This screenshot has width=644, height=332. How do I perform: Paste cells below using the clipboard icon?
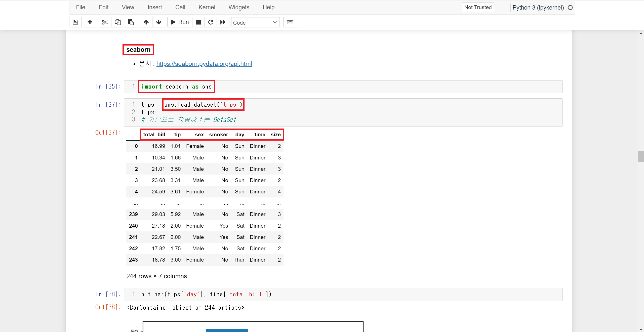(131, 22)
